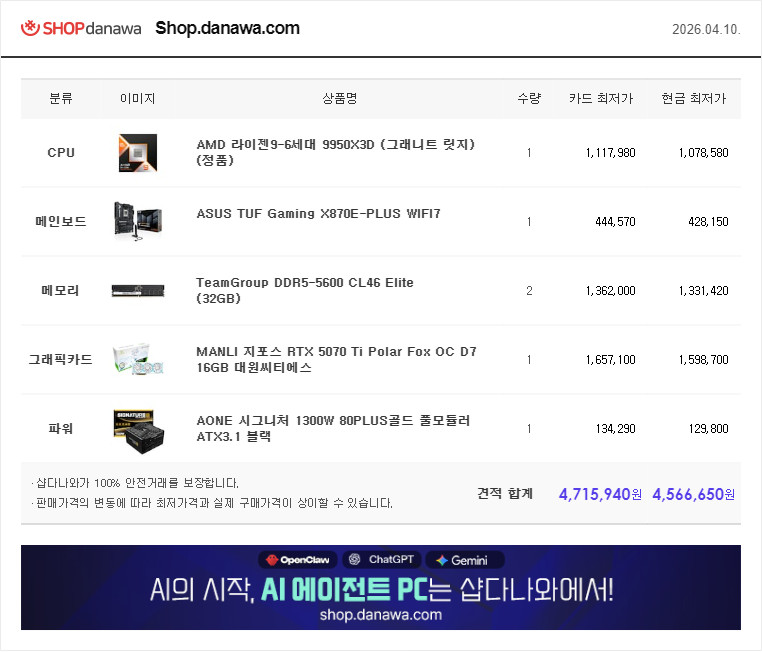Click the 견적 합계 label
The image size is (762, 652).
pos(505,494)
